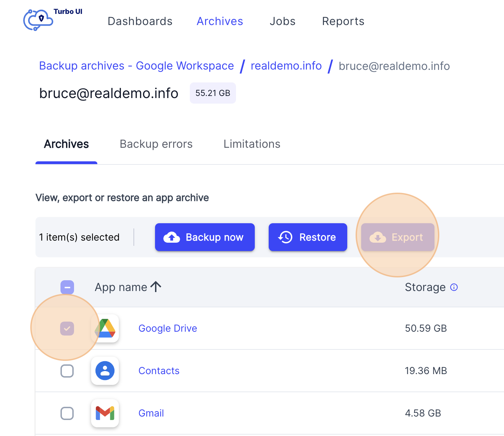Toggle the select-all header checkbox
The height and width of the screenshot is (436, 504).
67,287
